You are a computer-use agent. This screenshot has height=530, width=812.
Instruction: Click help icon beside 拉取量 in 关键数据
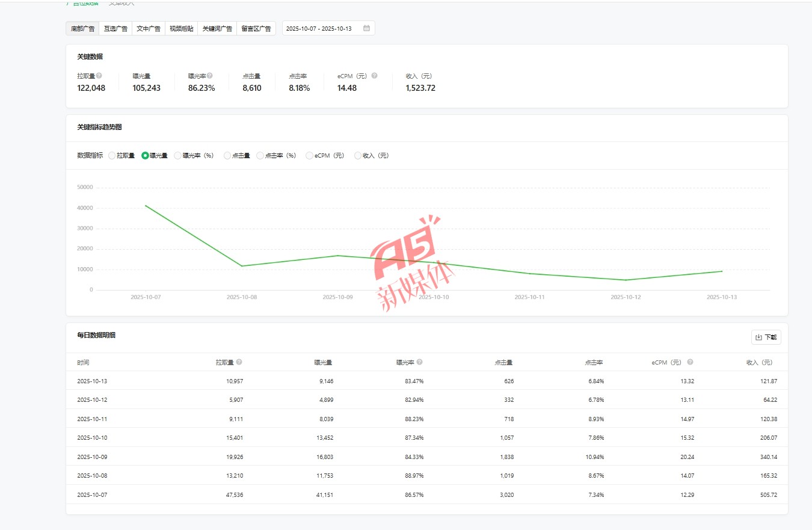tap(99, 76)
